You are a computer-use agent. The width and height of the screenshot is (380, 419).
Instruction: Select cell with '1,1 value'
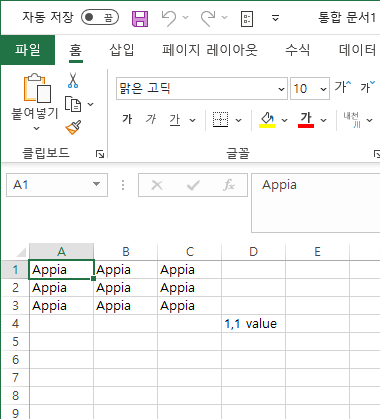[254, 324]
